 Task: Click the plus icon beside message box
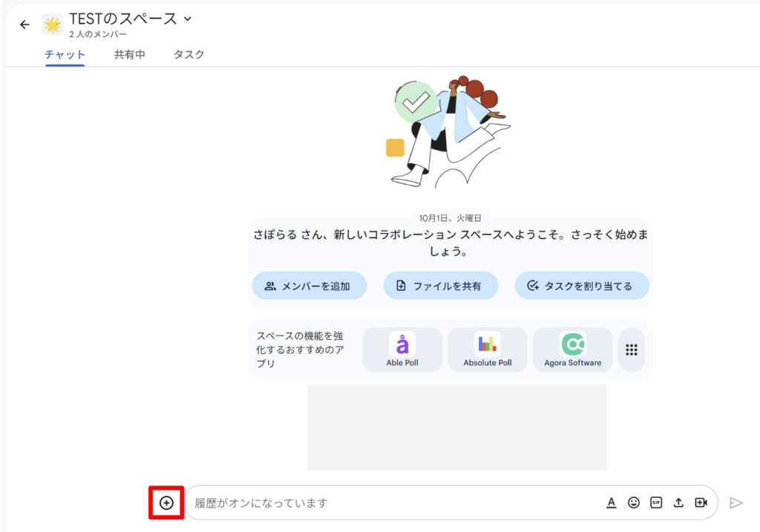[x=166, y=502]
